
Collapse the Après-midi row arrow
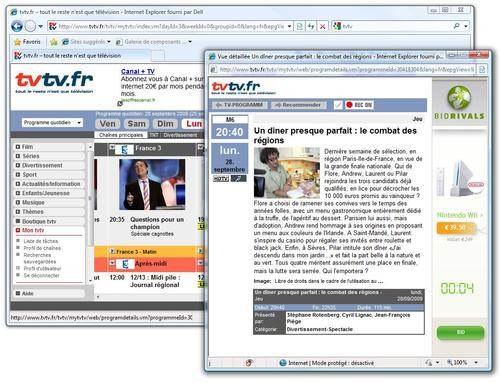point(112,263)
